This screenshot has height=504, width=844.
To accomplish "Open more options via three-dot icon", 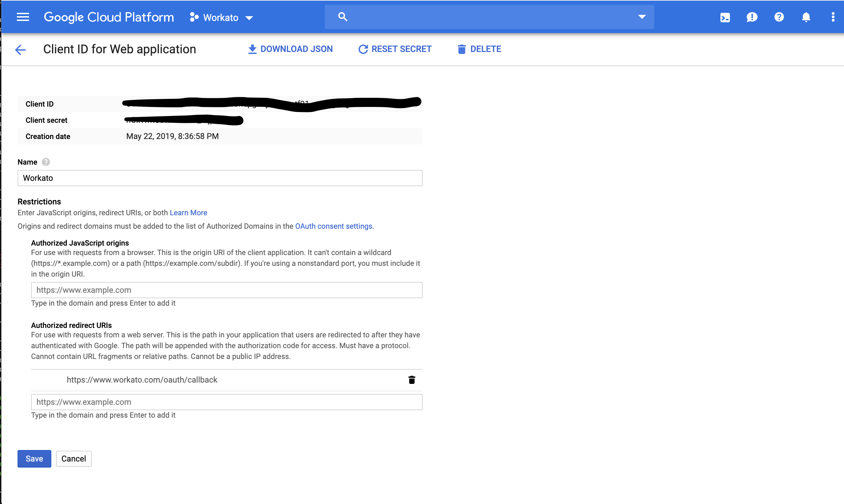I will point(833,17).
